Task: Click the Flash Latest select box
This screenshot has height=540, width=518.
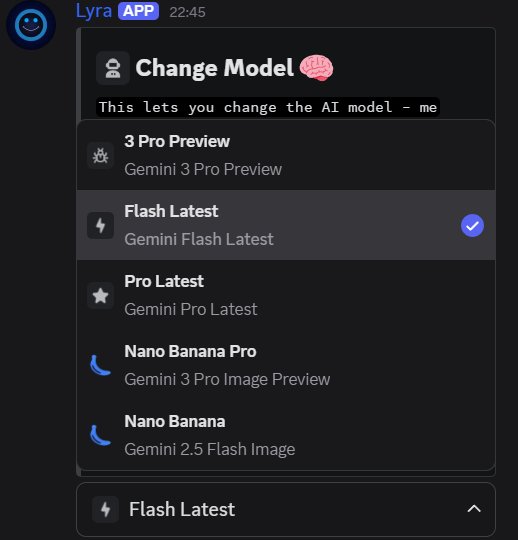Action: [286, 509]
